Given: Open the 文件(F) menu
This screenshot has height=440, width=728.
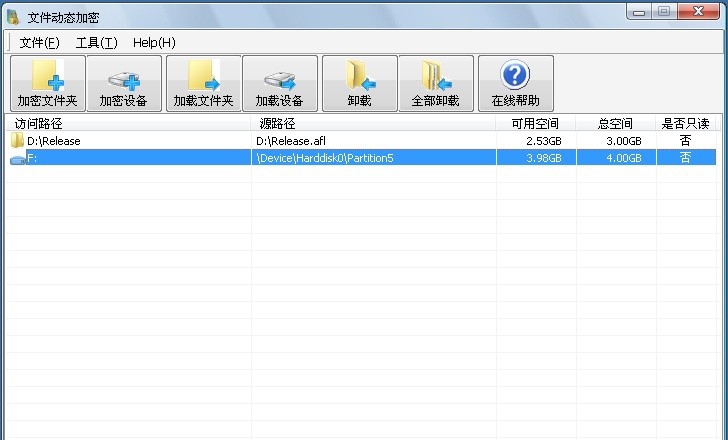Looking at the screenshot, I should click(x=39, y=43).
